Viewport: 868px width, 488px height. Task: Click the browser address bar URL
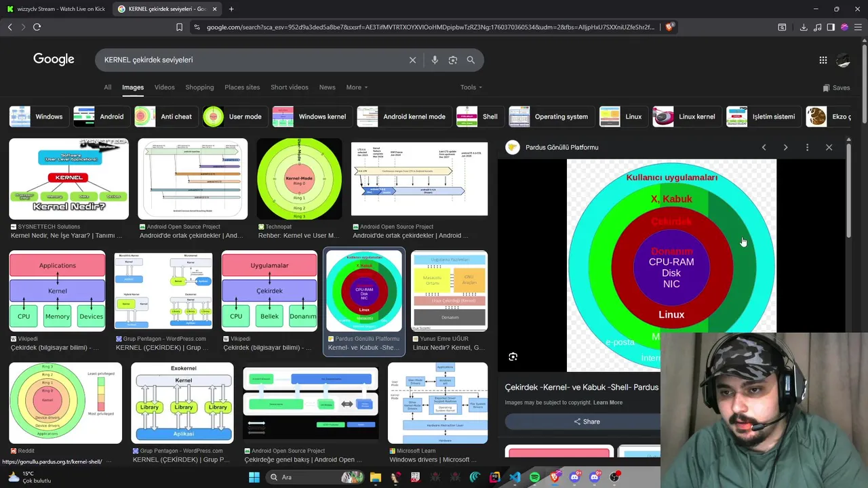(x=430, y=27)
